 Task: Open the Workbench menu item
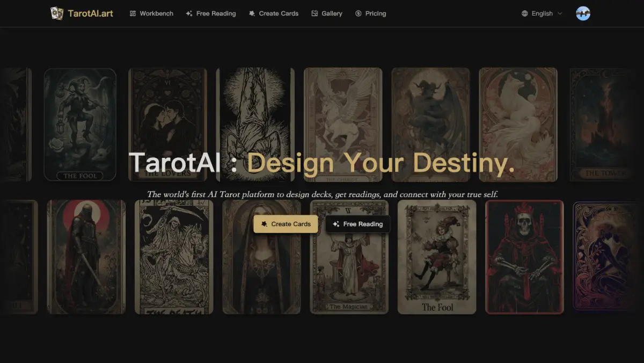156,13
